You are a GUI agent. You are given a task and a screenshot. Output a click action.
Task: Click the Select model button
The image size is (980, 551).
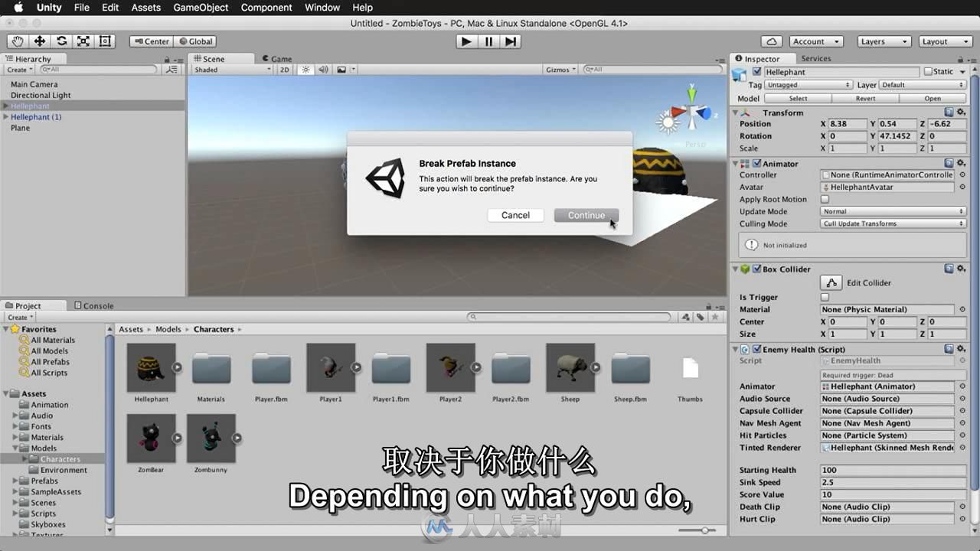coord(798,98)
